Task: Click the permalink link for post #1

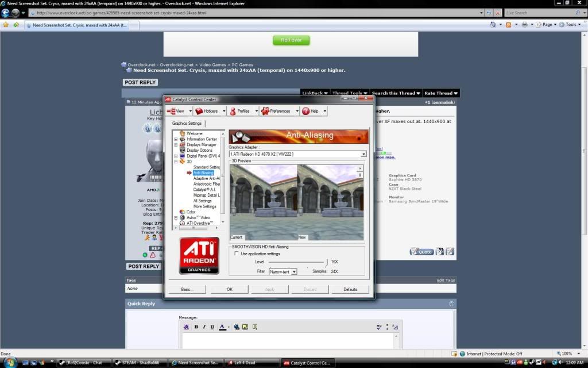Action: (x=443, y=102)
